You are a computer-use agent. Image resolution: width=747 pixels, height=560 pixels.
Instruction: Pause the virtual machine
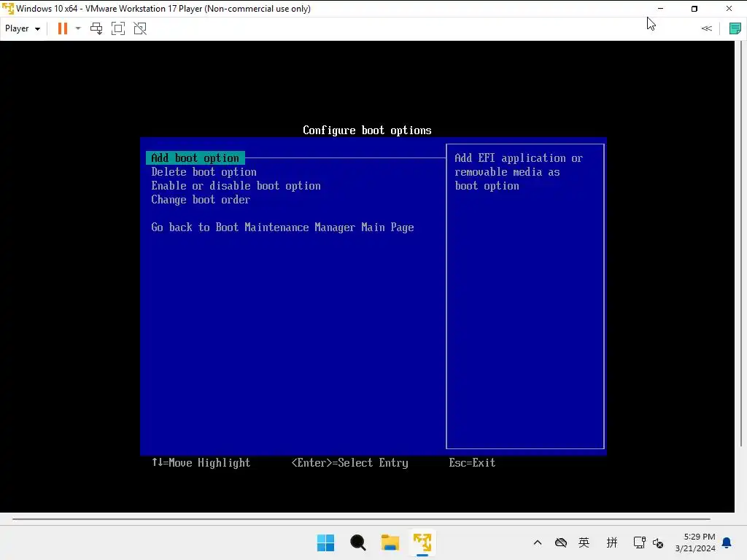click(63, 28)
